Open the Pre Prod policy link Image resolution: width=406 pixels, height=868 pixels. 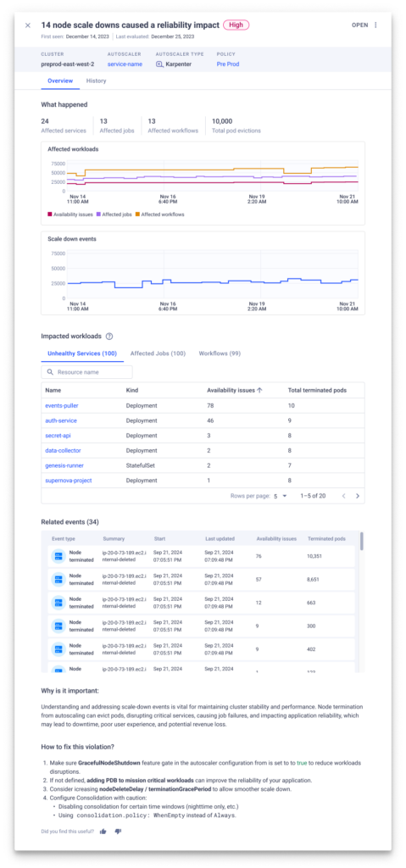click(x=228, y=64)
